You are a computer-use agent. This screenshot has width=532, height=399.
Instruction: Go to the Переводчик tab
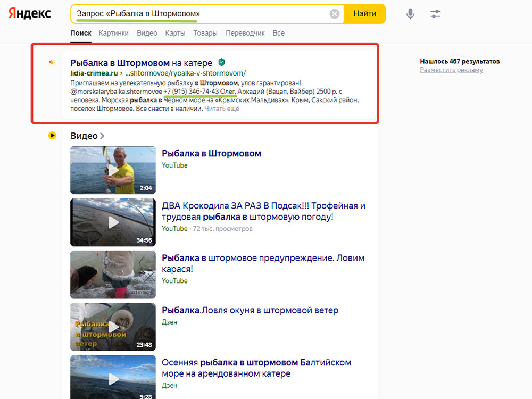[x=245, y=33]
